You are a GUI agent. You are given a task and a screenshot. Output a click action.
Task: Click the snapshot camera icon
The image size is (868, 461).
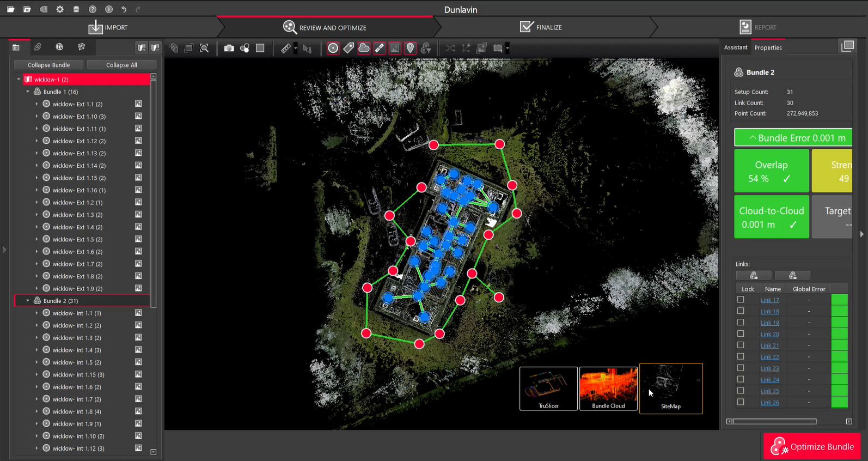click(x=229, y=48)
